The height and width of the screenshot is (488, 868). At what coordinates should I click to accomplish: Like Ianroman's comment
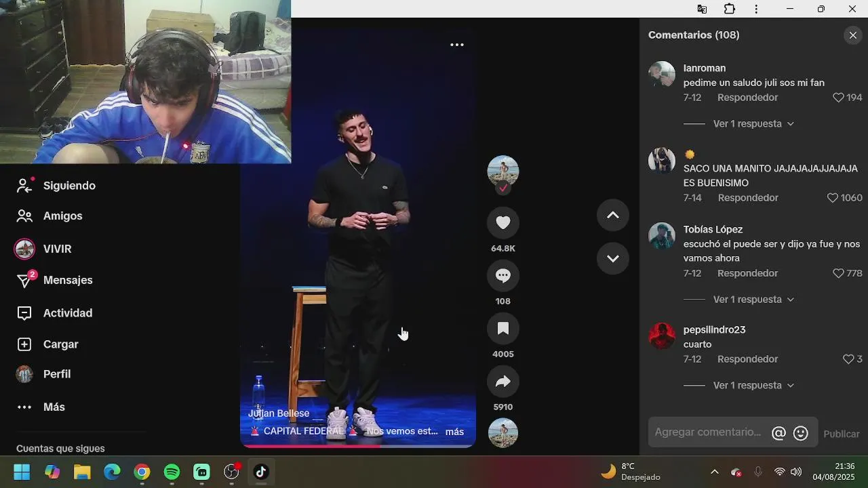[x=838, y=98]
